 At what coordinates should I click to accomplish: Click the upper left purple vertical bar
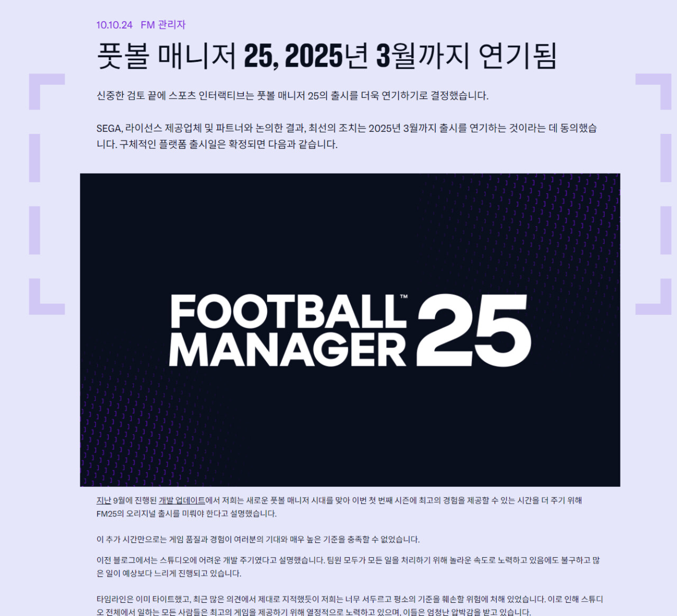[x=35, y=158]
